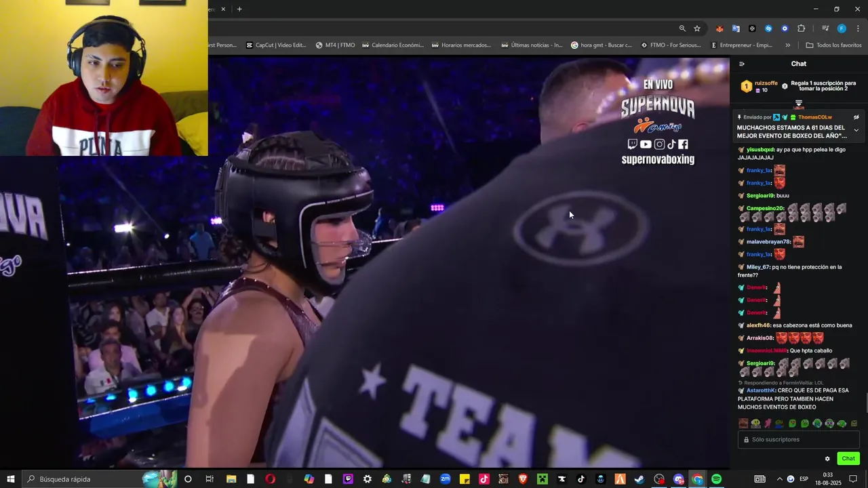Open File Explorer from the taskbar

pos(231,479)
